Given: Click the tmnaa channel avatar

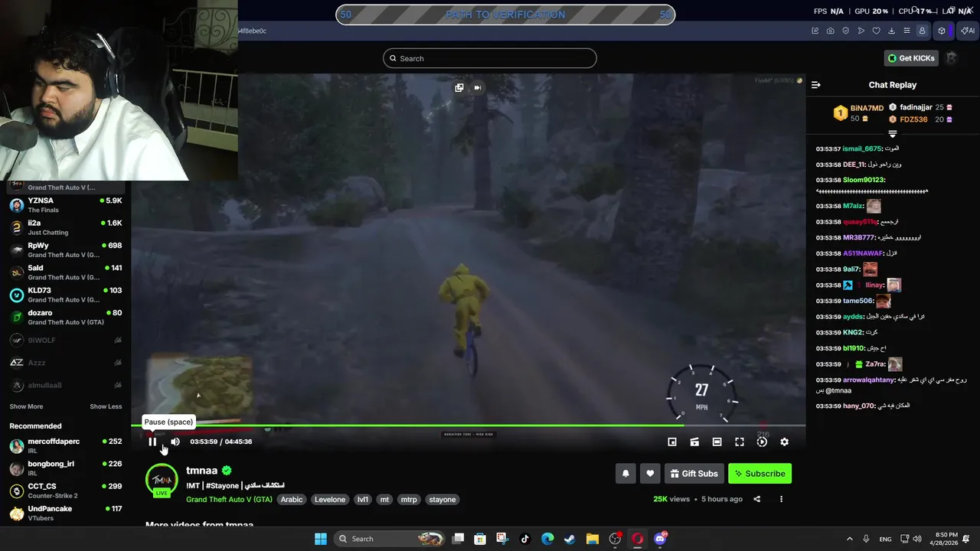Looking at the screenshot, I should [x=162, y=479].
